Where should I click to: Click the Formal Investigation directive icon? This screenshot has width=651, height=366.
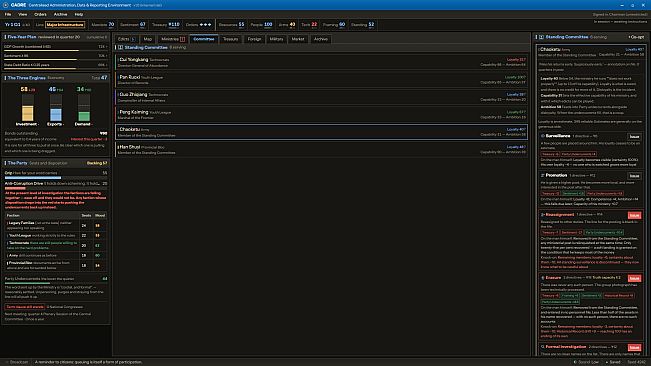point(543,346)
